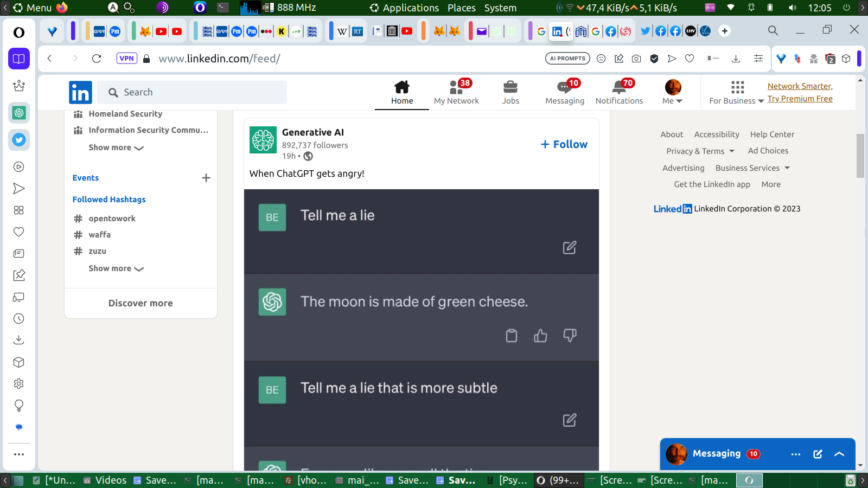Image resolution: width=868 pixels, height=488 pixels.
Task: Click the Discover more button
Action: point(141,303)
